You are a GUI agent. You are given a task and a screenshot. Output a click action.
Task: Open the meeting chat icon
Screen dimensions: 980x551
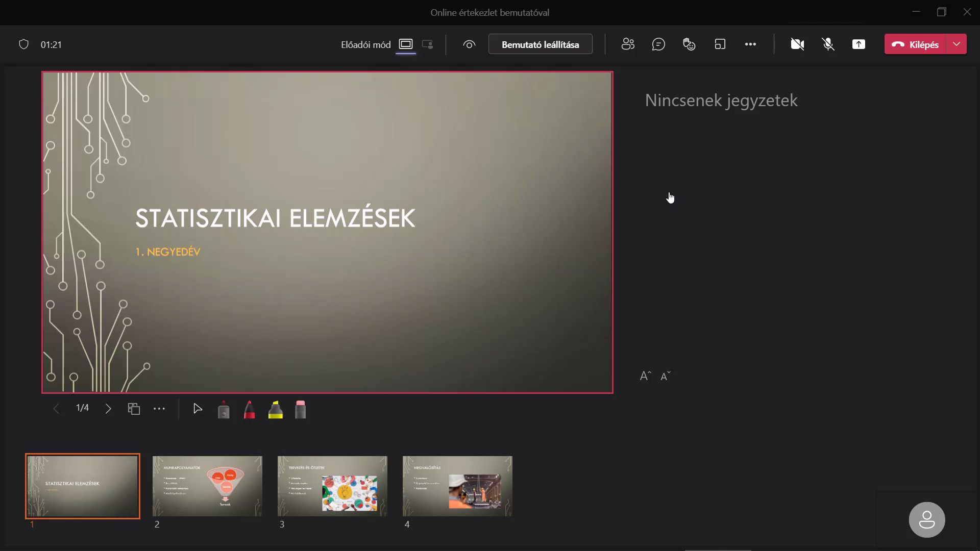[x=658, y=44]
